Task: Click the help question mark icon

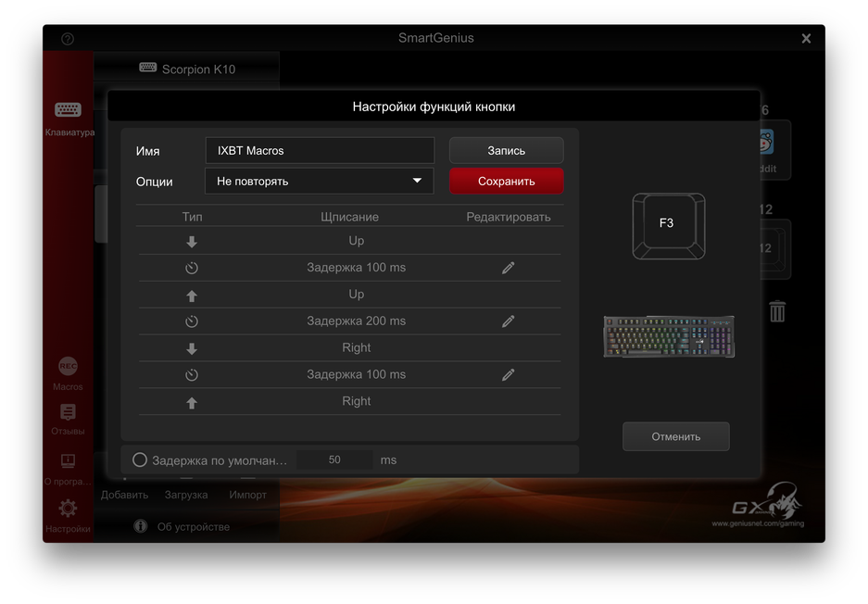Action: [x=68, y=39]
